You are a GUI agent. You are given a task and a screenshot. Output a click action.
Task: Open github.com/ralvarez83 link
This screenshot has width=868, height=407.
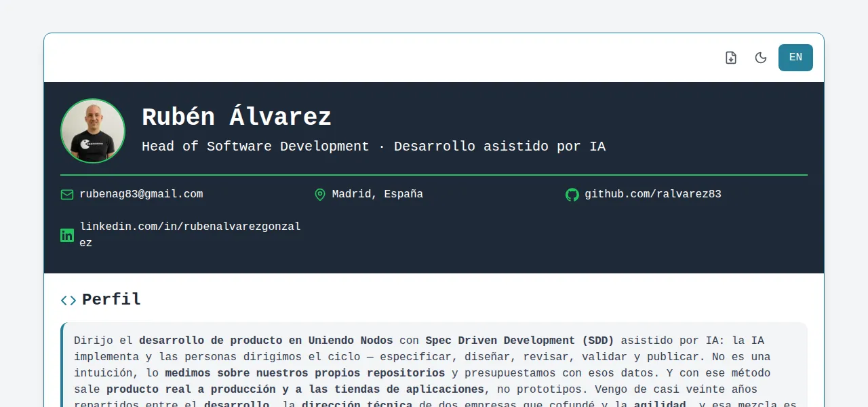click(653, 194)
